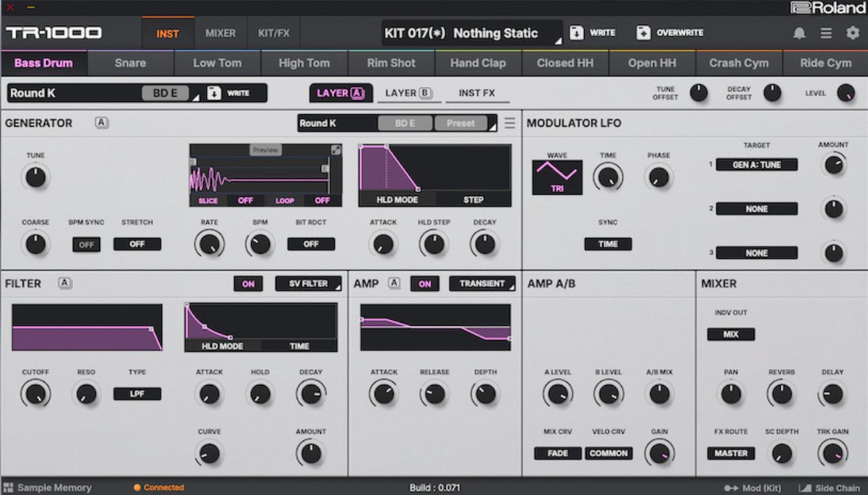Select the Closed HH instrument tab
This screenshot has width=868, height=495.
[x=565, y=63]
